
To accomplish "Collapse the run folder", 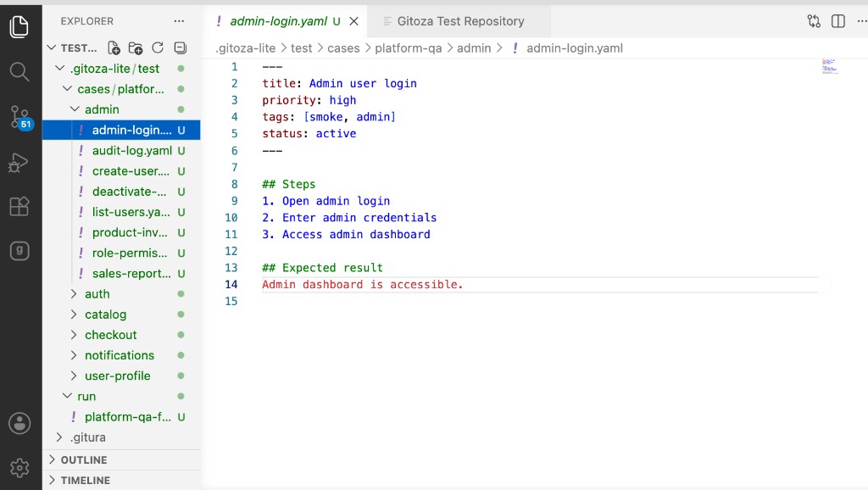I will coord(68,396).
